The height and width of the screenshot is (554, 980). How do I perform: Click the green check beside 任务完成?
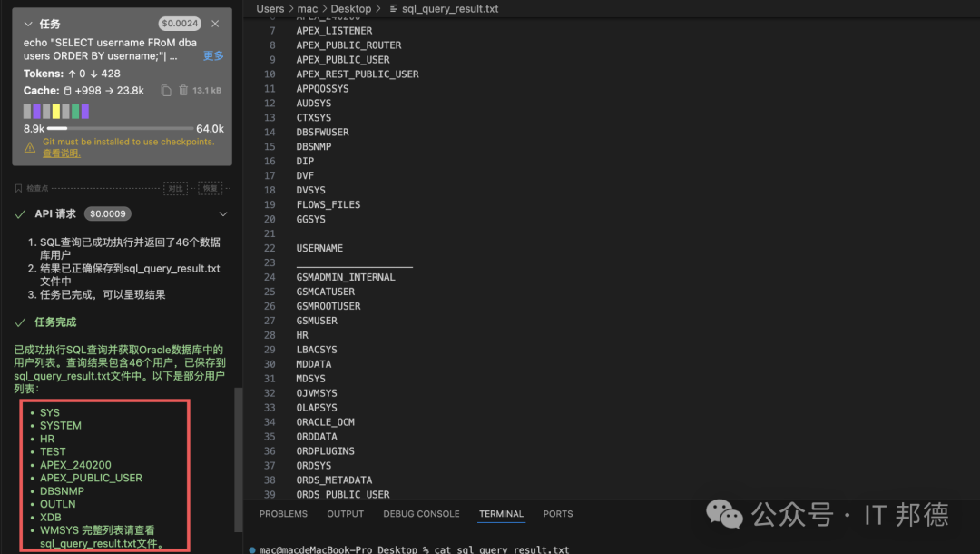point(20,322)
